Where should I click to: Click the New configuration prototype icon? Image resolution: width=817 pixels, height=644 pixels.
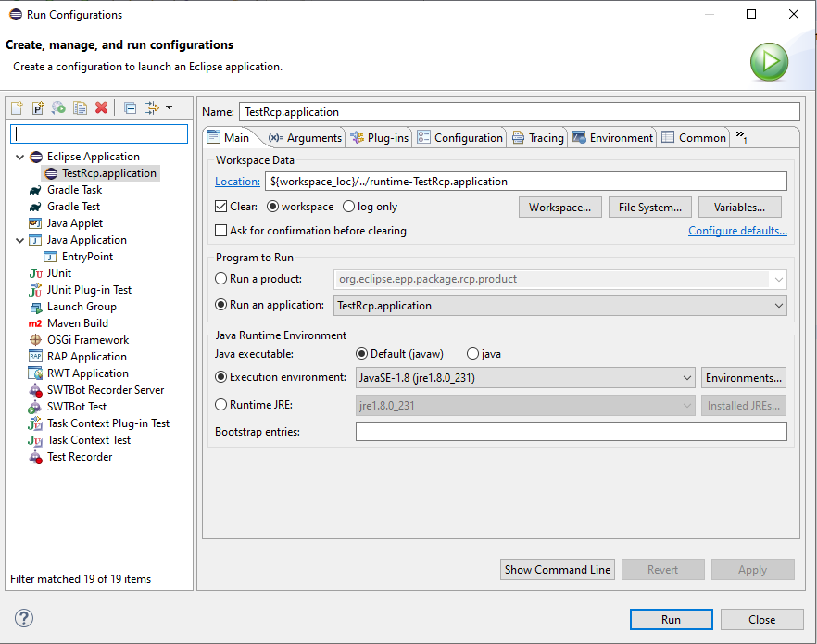pos(38,108)
